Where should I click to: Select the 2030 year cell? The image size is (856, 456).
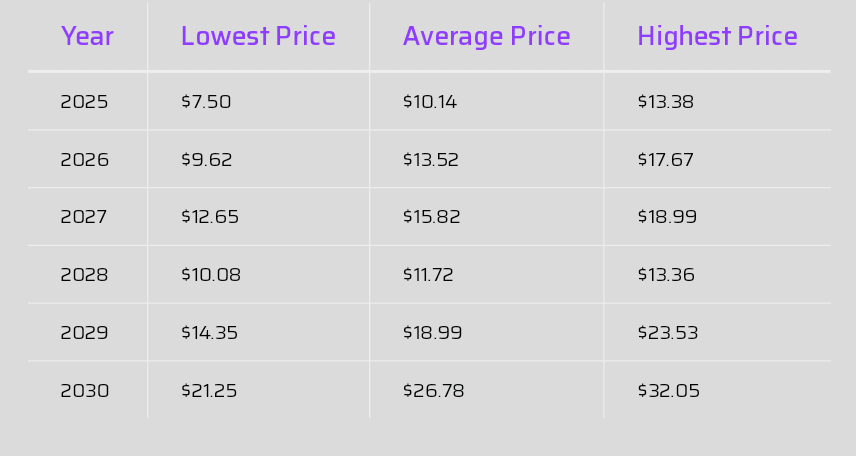tap(85, 391)
